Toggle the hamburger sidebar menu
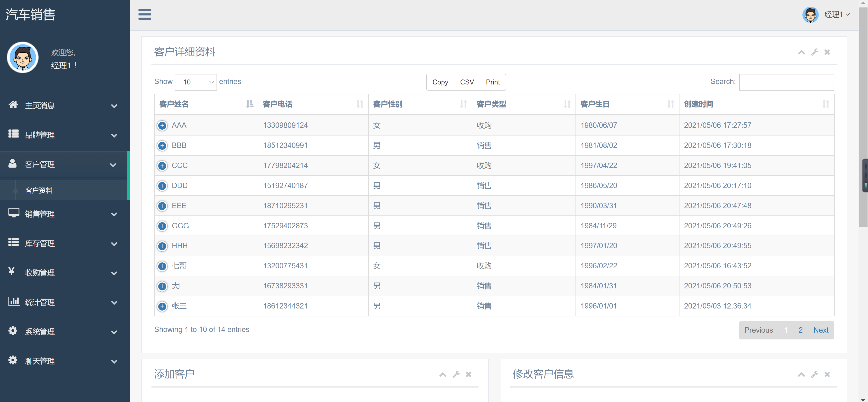Image resolution: width=868 pixels, height=402 pixels. pyautogui.click(x=145, y=14)
